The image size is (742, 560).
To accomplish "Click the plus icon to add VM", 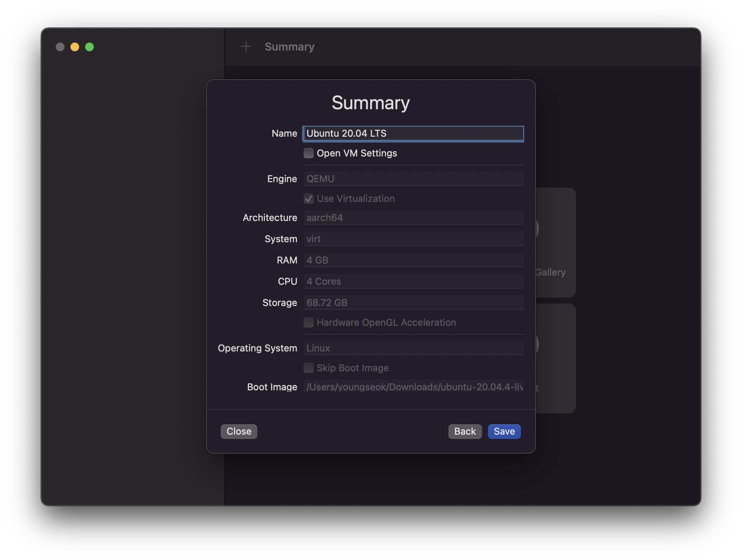I will [246, 47].
